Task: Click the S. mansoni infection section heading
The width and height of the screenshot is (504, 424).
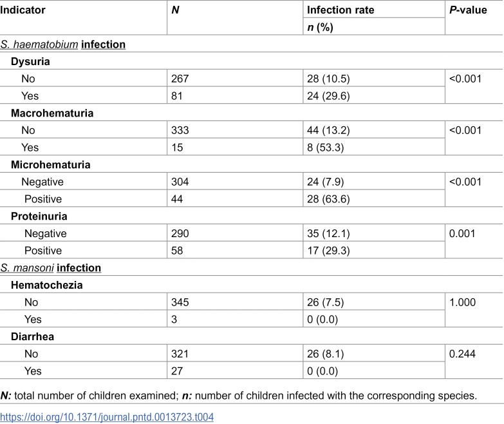Action: [x=50, y=268]
